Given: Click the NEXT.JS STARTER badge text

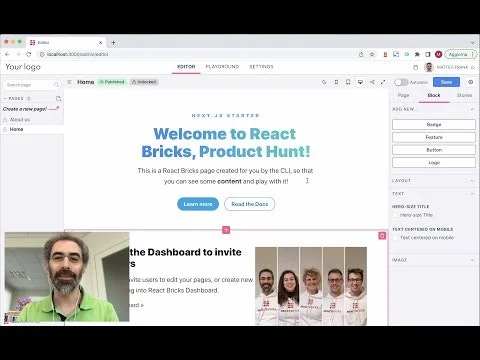Looking at the screenshot, I should click(x=225, y=116).
